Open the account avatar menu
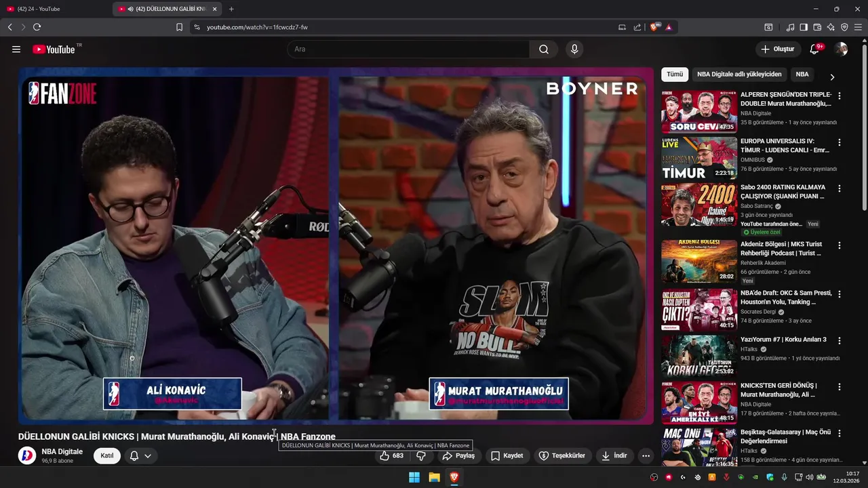 (841, 49)
